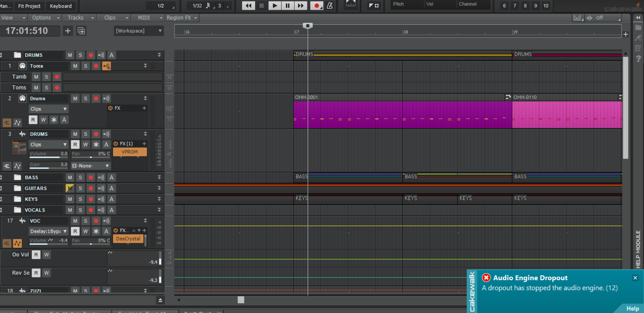Screen dimensions: 644x313
Task: Open the Options menu
Action: click(x=45, y=18)
